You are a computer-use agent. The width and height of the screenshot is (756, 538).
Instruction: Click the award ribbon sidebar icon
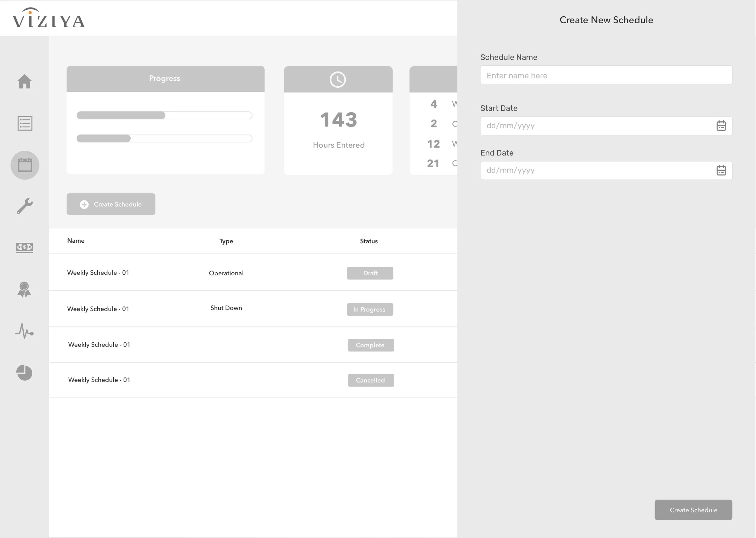click(x=24, y=289)
